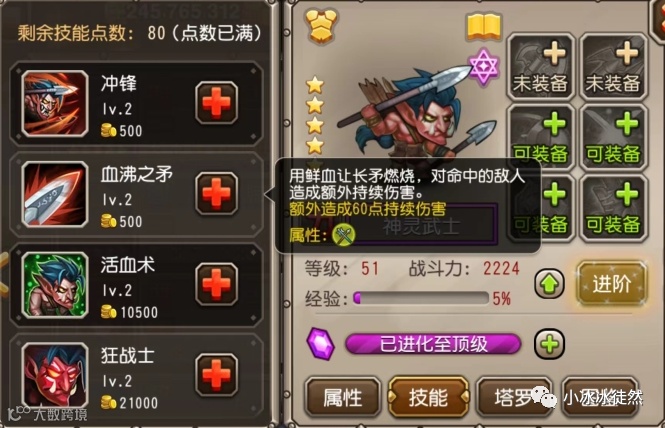Tap the purple gem evolution icon

point(320,344)
